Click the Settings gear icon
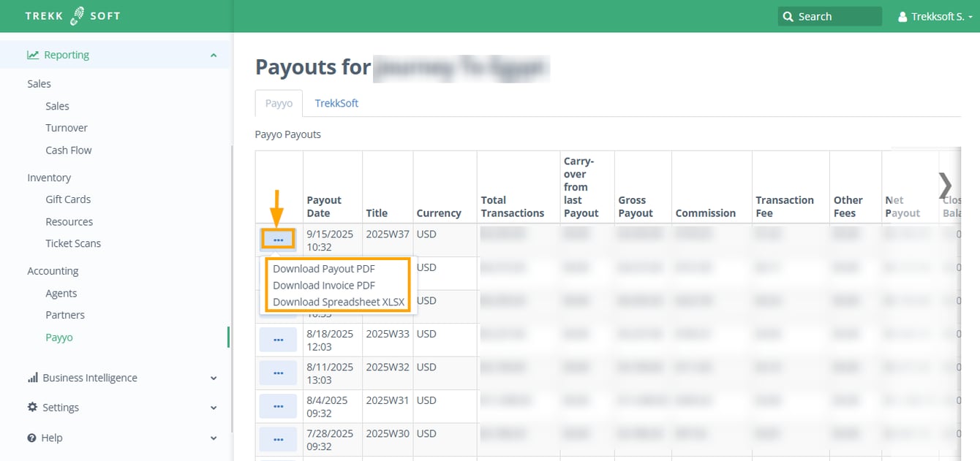This screenshot has height=461, width=980. coord(32,407)
